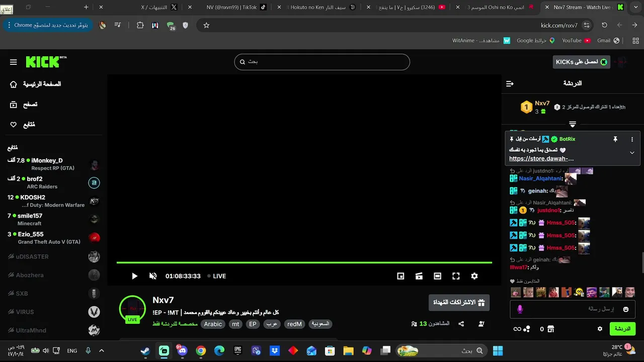The height and width of the screenshot is (362, 644).
Task: Select the السعودية tag
Action: [x=320, y=324]
